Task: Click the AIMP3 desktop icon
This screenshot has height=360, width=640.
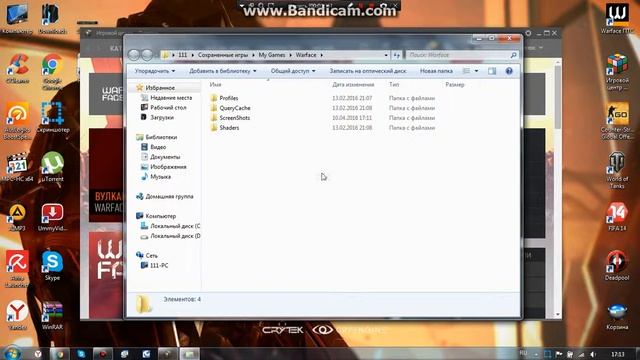Action: point(17,217)
